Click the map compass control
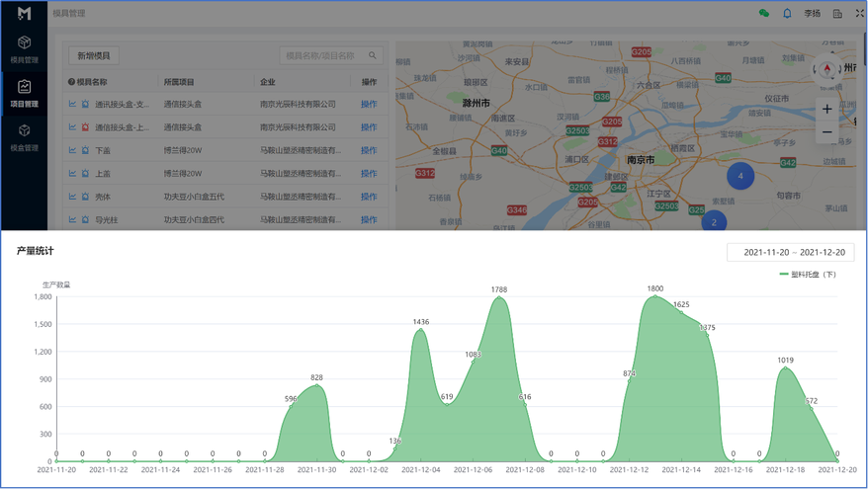This screenshot has width=868, height=489. click(x=827, y=69)
